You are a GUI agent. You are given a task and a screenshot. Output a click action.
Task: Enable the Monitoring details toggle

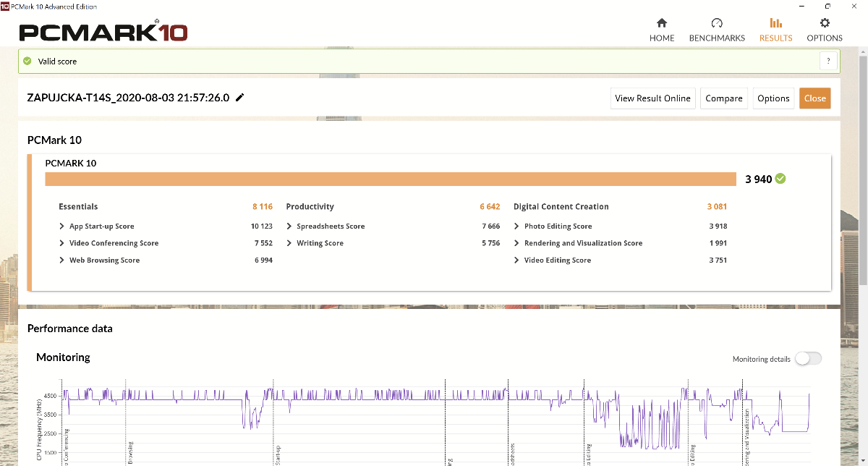click(808, 359)
